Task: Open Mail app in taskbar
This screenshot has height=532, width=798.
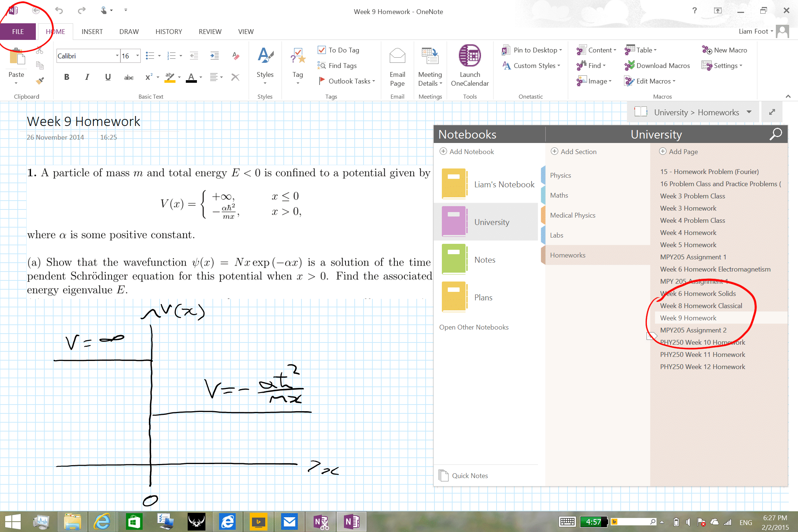Action: [290, 522]
